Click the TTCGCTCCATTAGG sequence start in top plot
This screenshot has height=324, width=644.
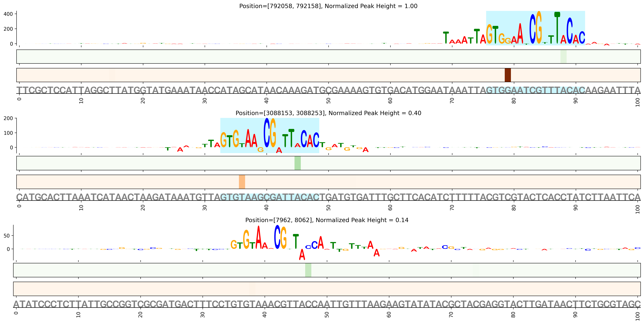pos(60,90)
